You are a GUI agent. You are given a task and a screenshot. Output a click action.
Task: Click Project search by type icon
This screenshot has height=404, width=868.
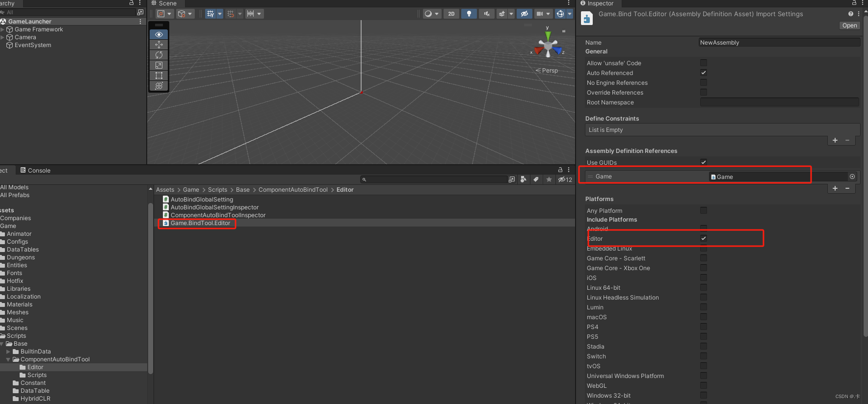524,179
